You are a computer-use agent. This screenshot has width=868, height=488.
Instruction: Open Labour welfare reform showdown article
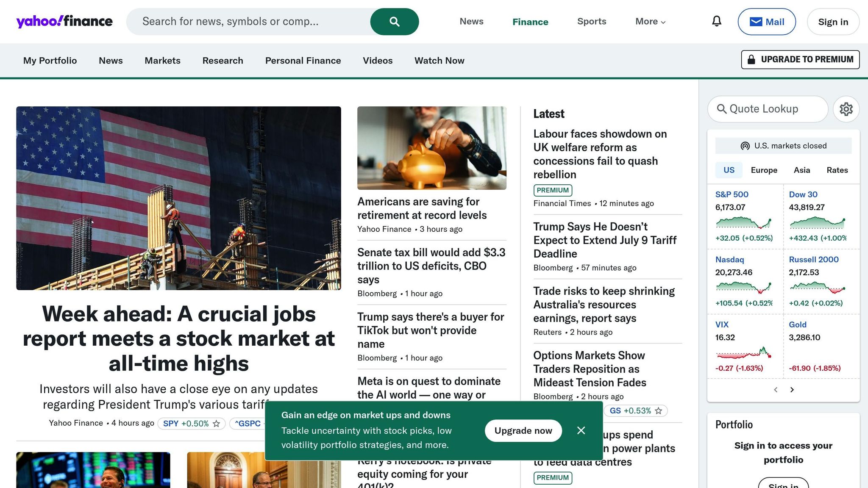[600, 154]
